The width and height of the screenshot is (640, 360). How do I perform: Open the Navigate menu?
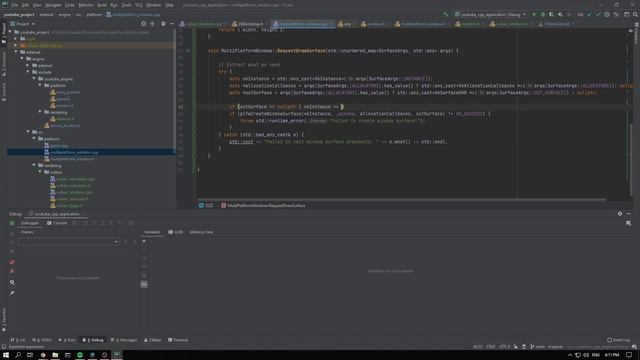tap(53, 5)
